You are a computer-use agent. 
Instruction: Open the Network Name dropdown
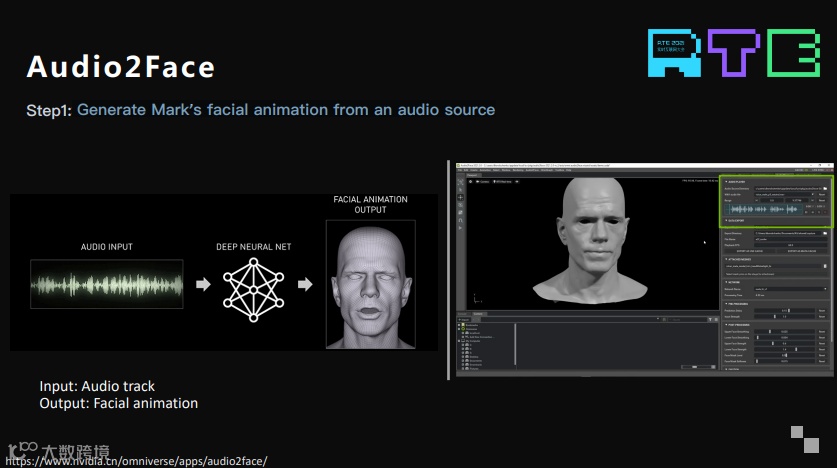pyautogui.click(x=791, y=289)
